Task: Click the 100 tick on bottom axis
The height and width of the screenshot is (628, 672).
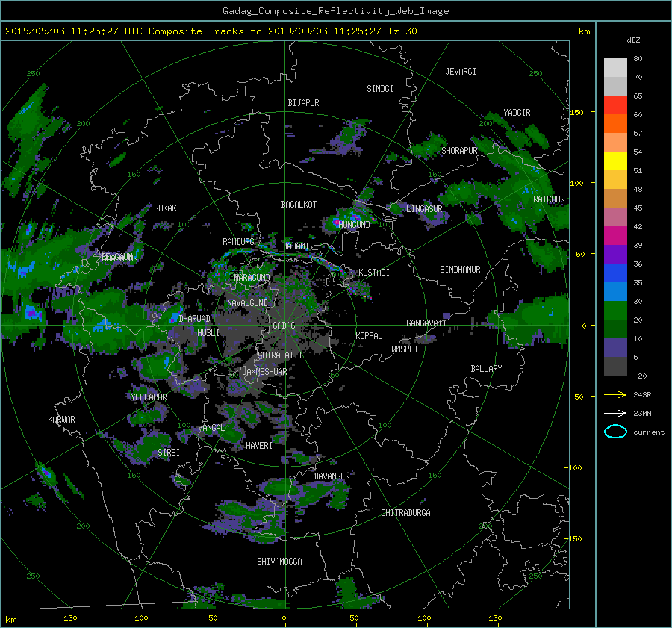Action: coord(424,618)
